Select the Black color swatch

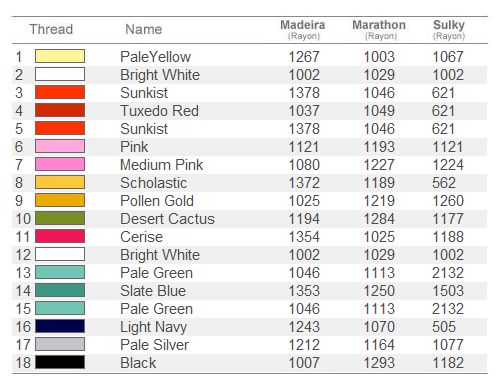coord(60,362)
